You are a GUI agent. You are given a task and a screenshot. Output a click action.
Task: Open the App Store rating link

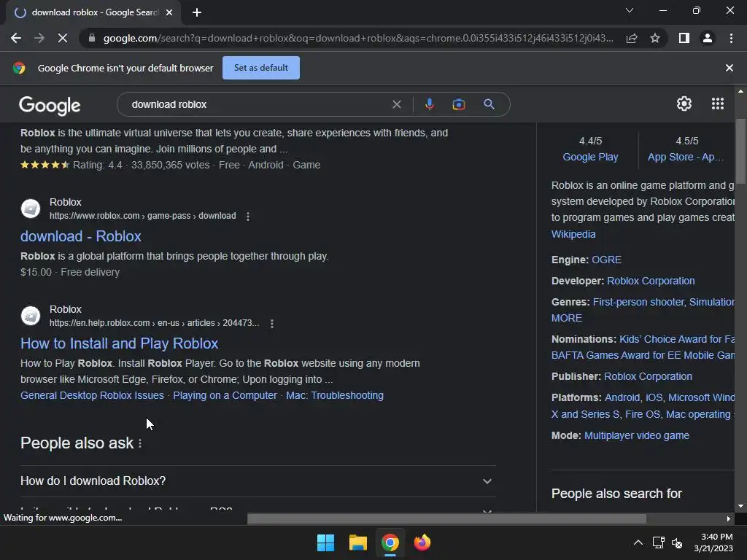pos(686,157)
